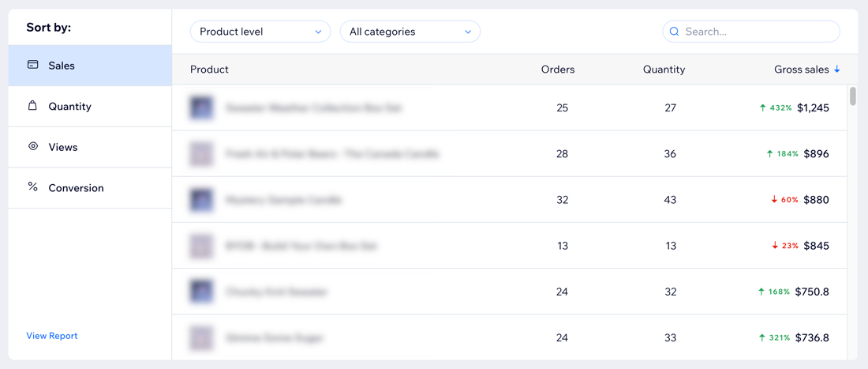The image size is (868, 369).
Task: Click the Gross sales sort arrow
Action: [x=837, y=70]
